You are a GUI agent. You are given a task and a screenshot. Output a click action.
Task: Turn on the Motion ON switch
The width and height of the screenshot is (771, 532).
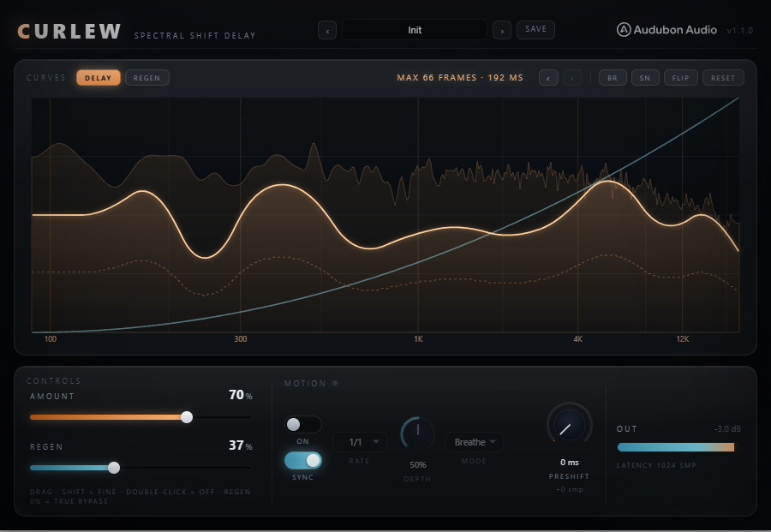point(303,424)
